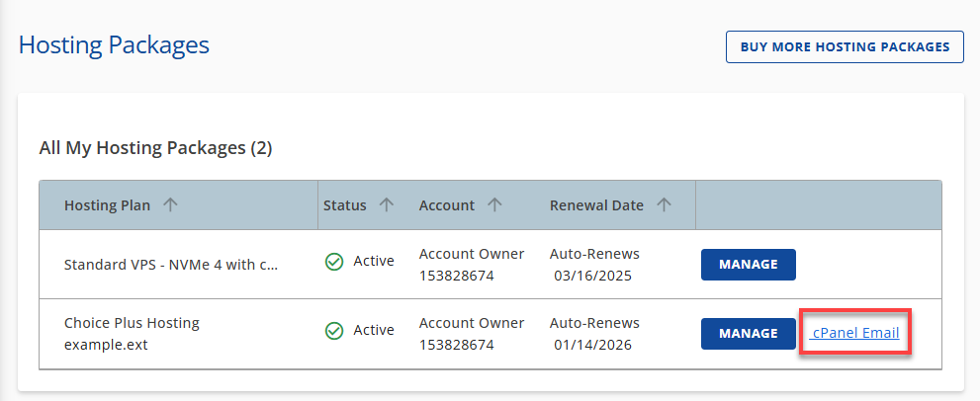Click 'All My Hosting Packages (2)' heading
This screenshot has width=980, height=401.
pos(155,148)
